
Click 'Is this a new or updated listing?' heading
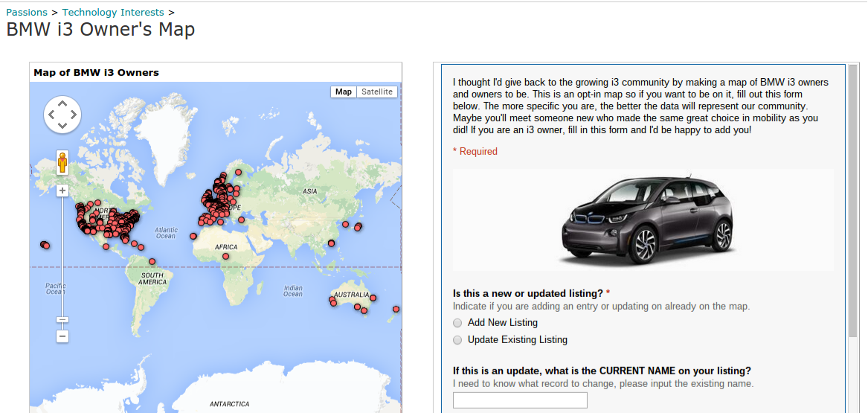(x=528, y=293)
